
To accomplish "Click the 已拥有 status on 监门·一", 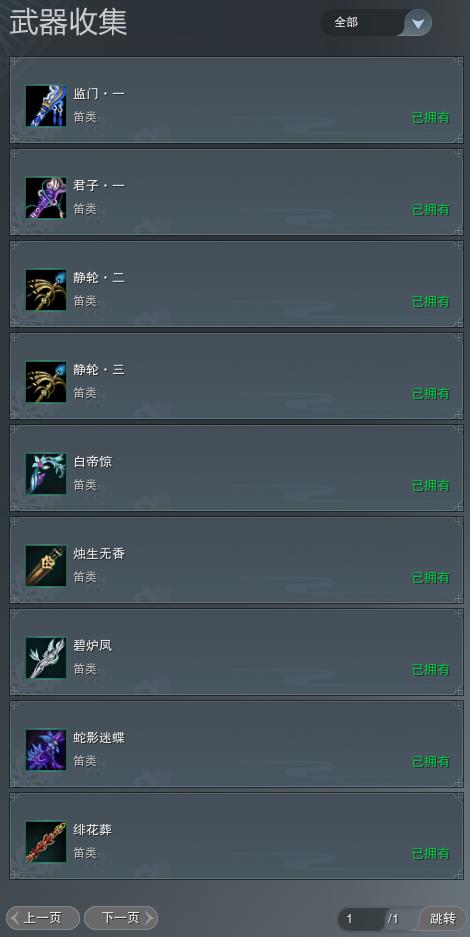I will (x=431, y=118).
